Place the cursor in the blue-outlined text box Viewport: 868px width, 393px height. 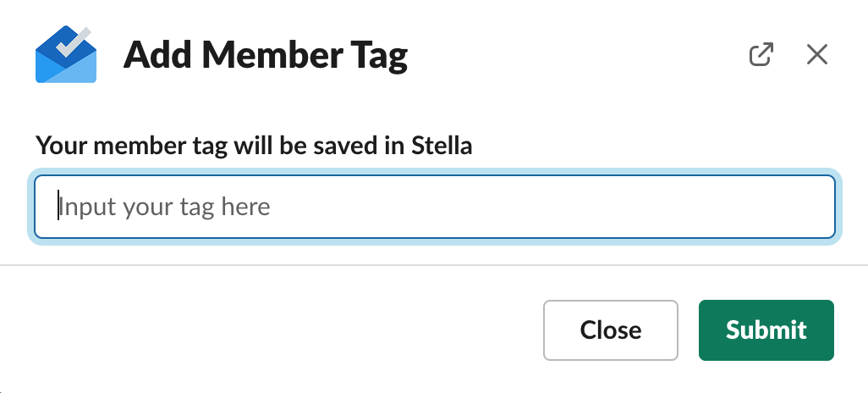[435, 207]
